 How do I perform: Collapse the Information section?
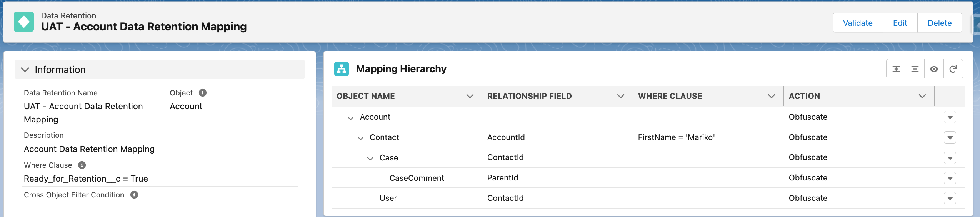25,70
